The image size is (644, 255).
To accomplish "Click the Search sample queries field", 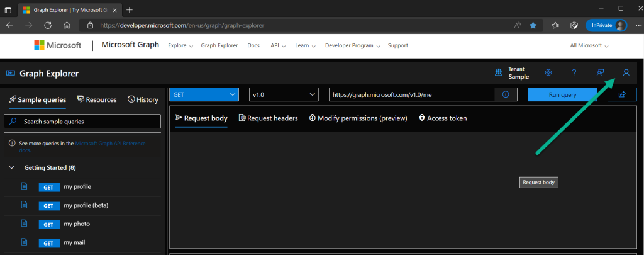I will pos(82,122).
